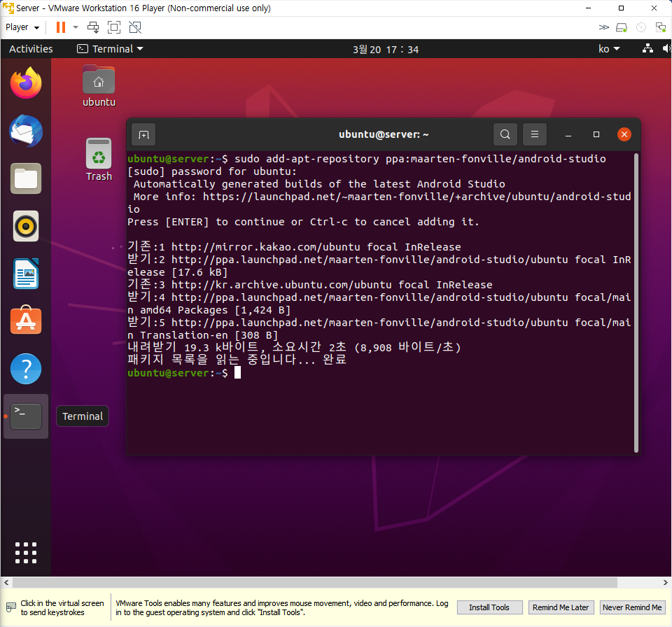The image size is (672, 627).
Task: Open Ubuntu Software store icon
Action: [x=26, y=320]
